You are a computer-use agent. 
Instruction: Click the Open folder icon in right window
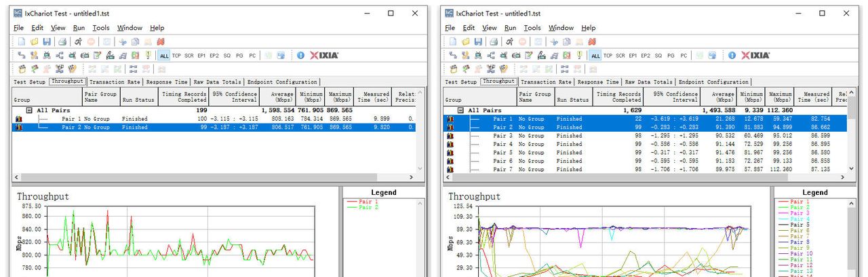click(x=466, y=41)
